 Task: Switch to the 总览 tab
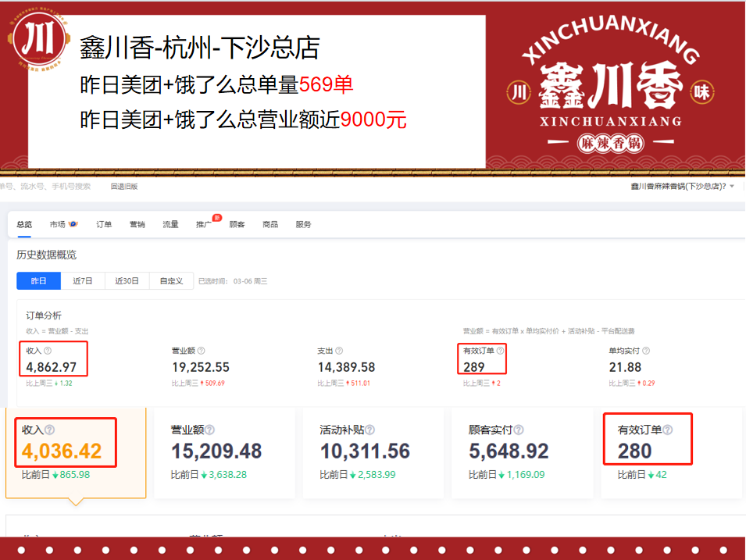pyautogui.click(x=24, y=225)
